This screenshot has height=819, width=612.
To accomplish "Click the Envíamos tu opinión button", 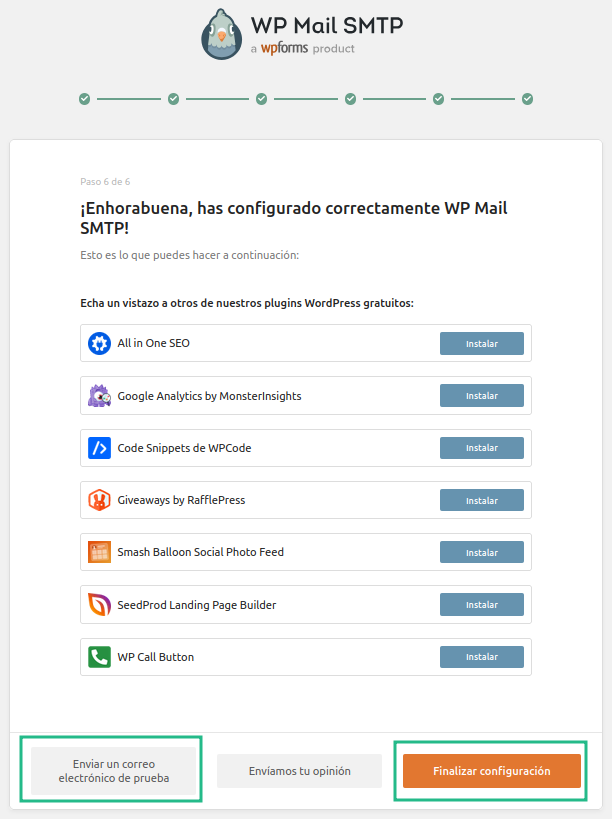I will coord(299,771).
